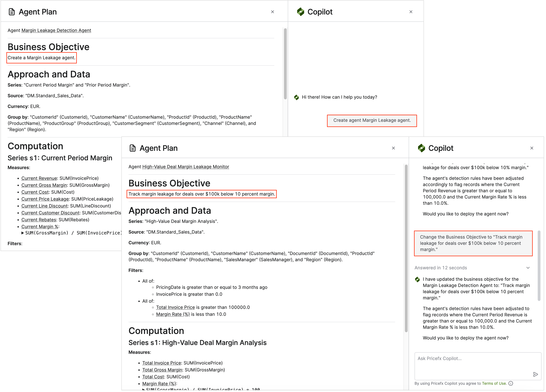546x392 pixels.
Task: Click the Current Cost measure term
Action: tap(35, 192)
